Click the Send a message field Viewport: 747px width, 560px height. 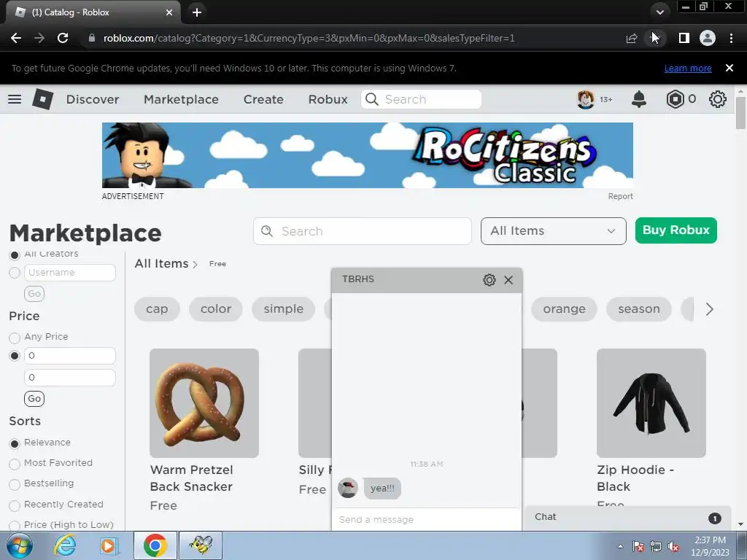pos(426,519)
